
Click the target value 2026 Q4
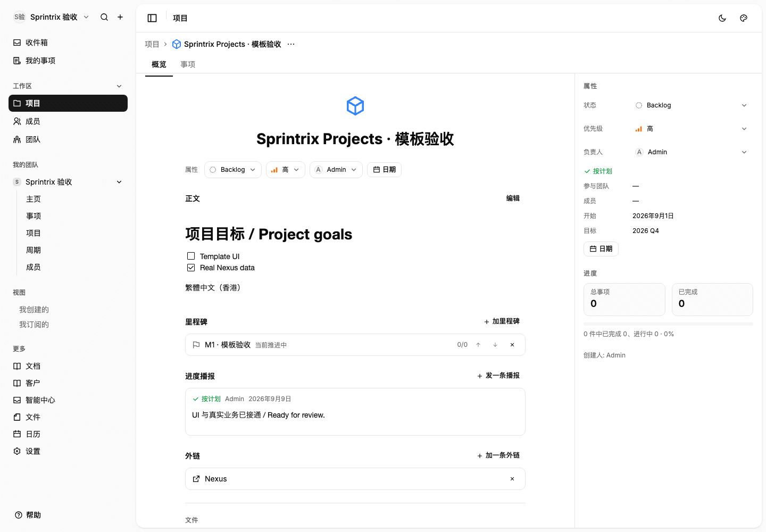[646, 231]
